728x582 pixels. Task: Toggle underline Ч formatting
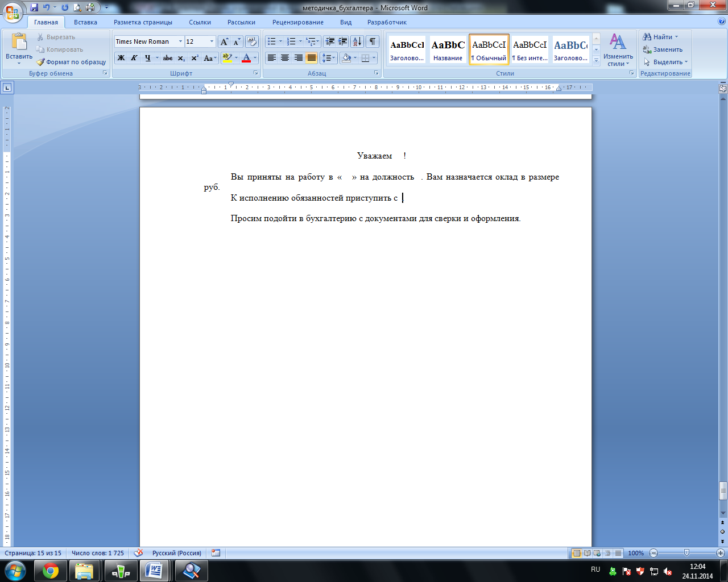click(x=147, y=58)
